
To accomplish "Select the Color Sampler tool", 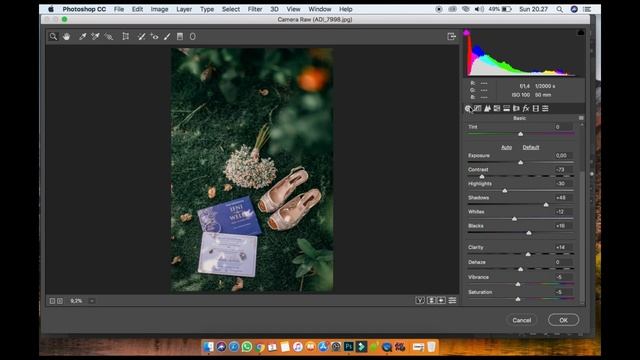I will (x=96, y=36).
